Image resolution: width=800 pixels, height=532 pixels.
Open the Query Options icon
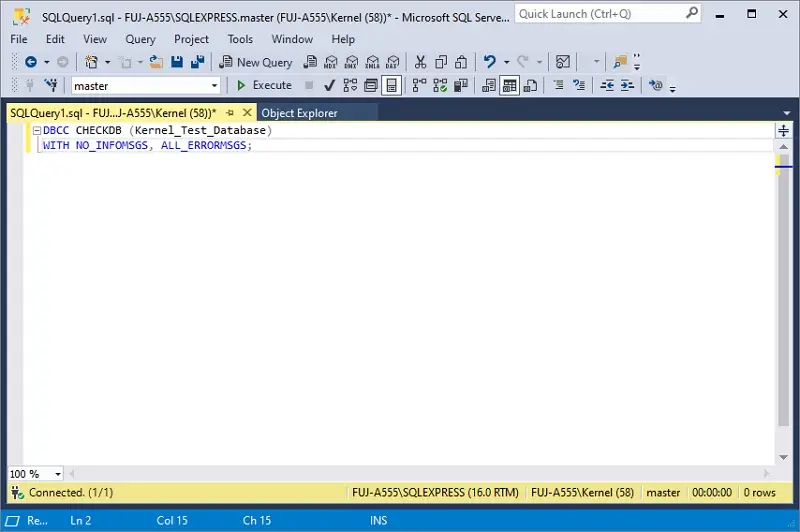[x=370, y=85]
